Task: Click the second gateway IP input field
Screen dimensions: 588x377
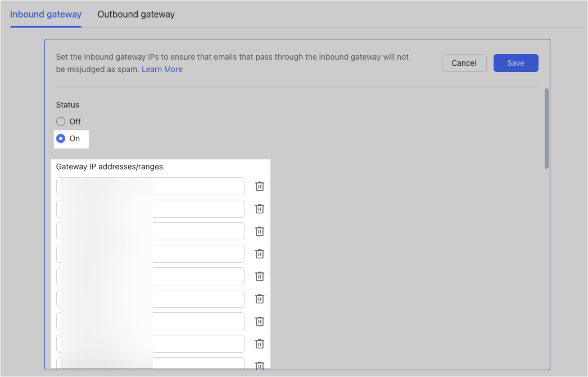Action: 150,208
